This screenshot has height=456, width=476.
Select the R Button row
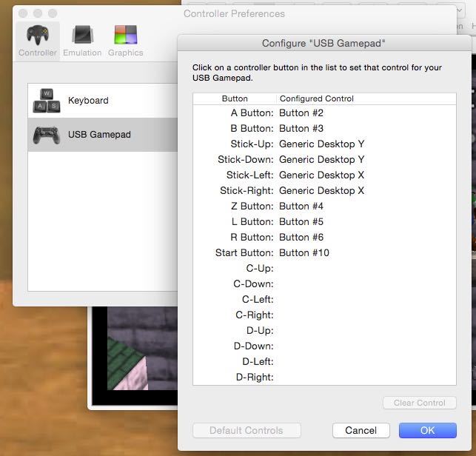324,237
